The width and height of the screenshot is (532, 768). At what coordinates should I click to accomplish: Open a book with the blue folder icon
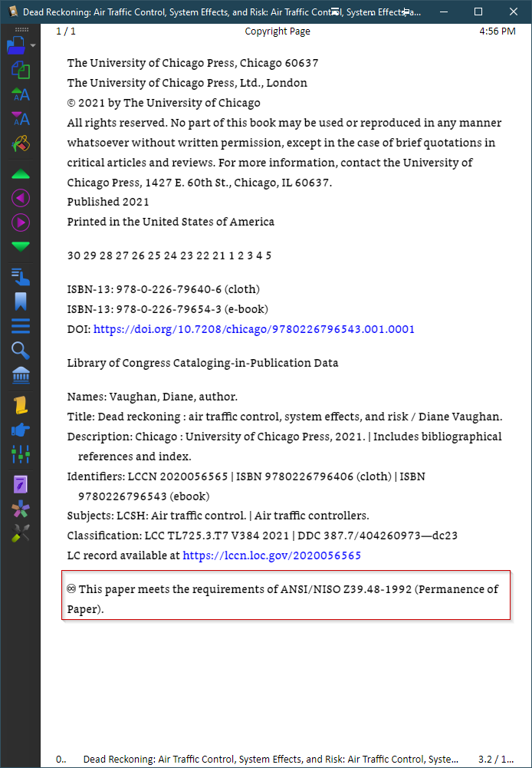click(x=16, y=45)
